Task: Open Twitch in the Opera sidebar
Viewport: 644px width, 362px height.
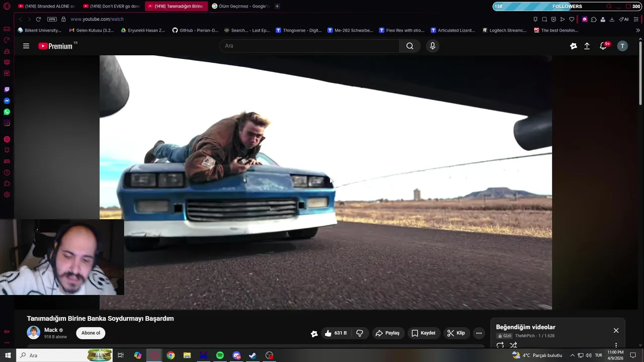Action: tap(7, 89)
